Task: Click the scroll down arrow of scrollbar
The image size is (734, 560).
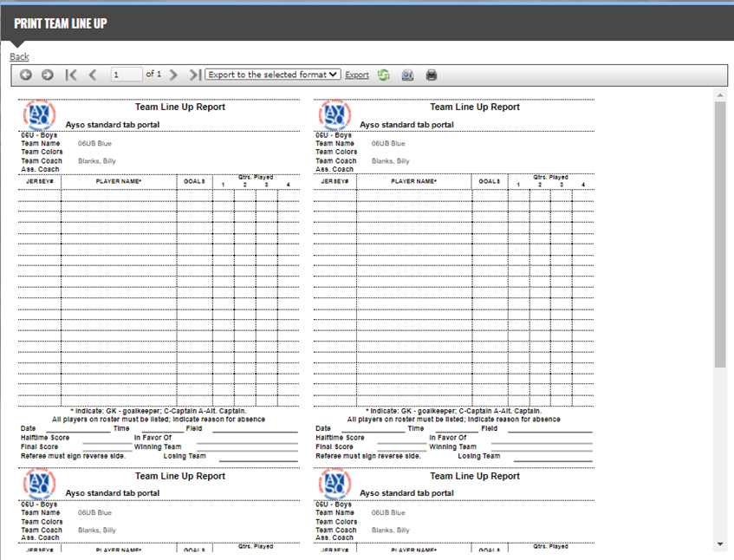Action: click(720, 544)
